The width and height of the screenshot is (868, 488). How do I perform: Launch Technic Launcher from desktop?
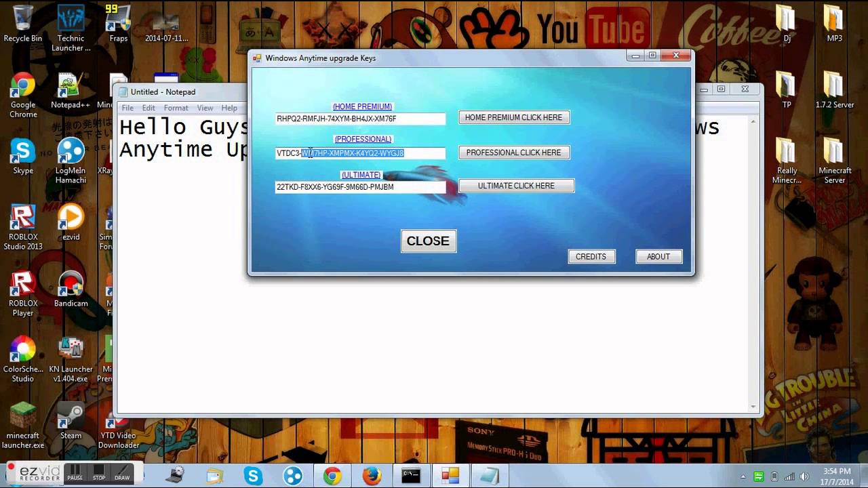click(x=71, y=28)
